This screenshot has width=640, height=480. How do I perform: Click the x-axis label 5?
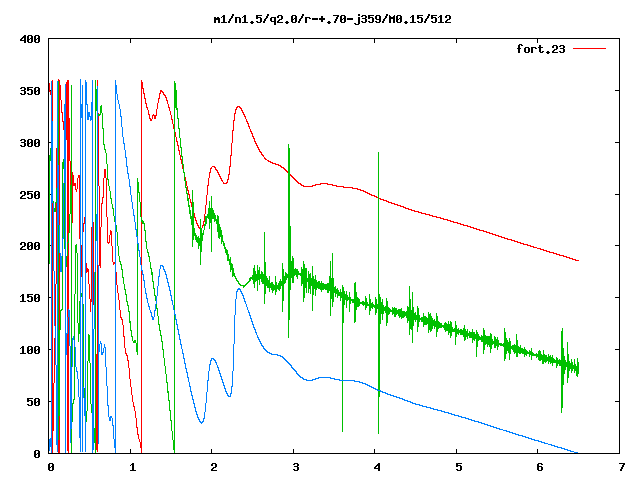coord(459,467)
